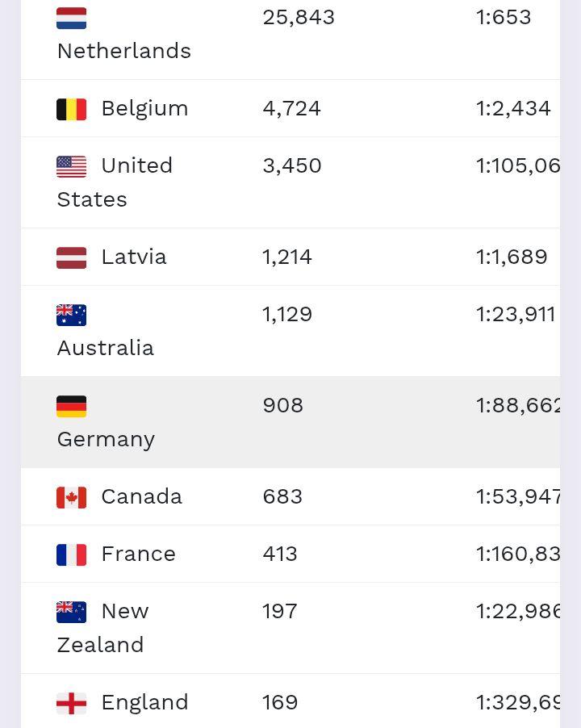The image size is (581, 728).
Task: Click the Germany flag icon
Action: [72, 406]
